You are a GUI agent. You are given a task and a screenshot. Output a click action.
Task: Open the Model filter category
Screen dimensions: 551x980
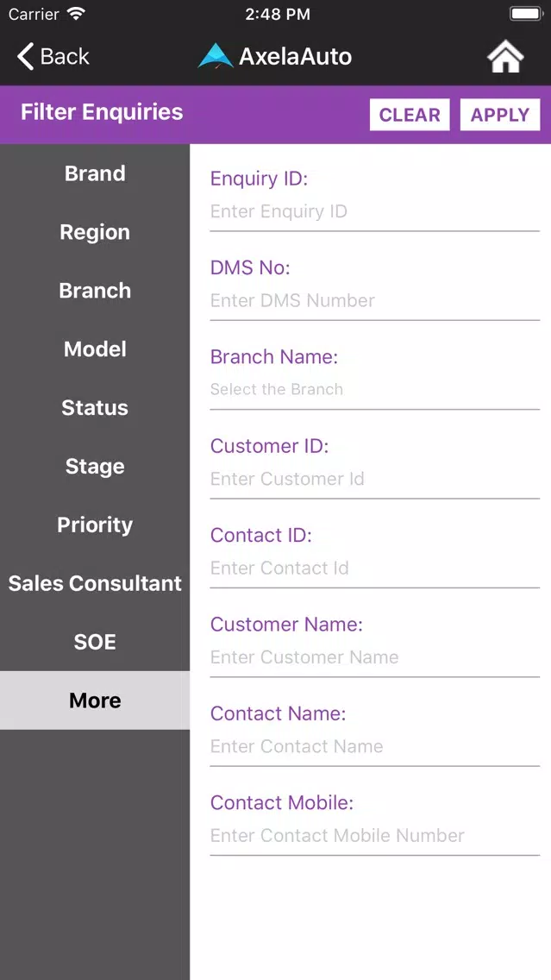click(95, 349)
